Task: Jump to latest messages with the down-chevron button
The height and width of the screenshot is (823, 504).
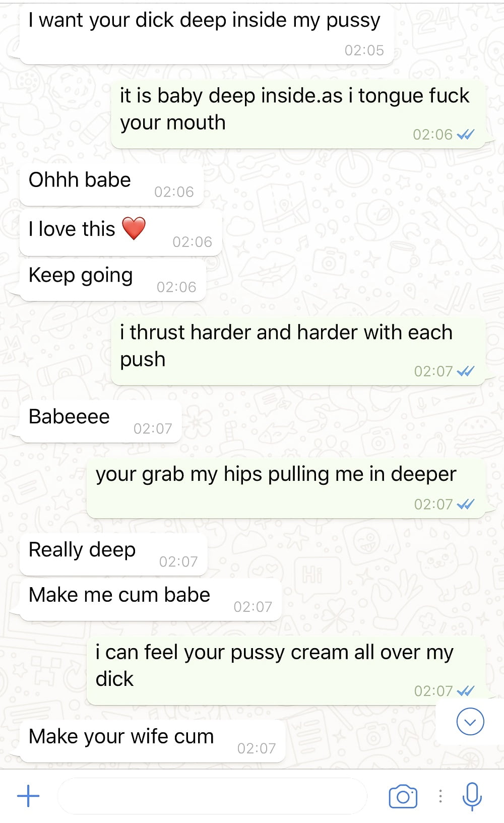Action: tap(470, 722)
